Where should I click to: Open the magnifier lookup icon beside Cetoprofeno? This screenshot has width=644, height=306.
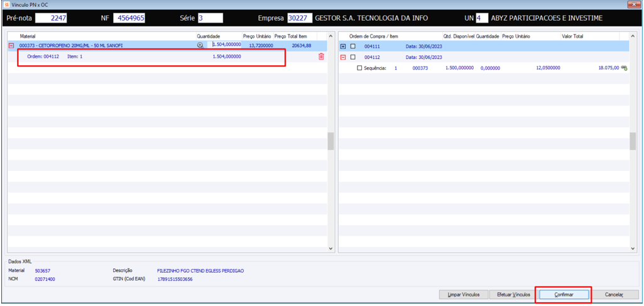(x=200, y=46)
